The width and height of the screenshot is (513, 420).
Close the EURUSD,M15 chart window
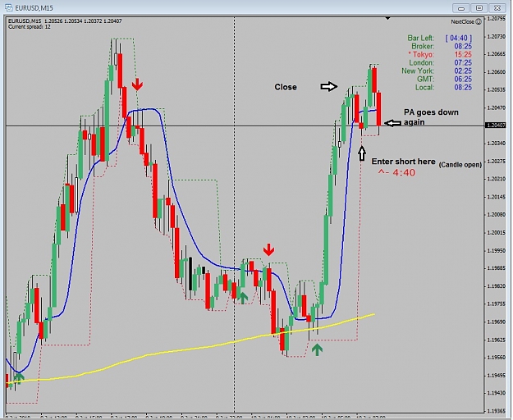point(497,8)
